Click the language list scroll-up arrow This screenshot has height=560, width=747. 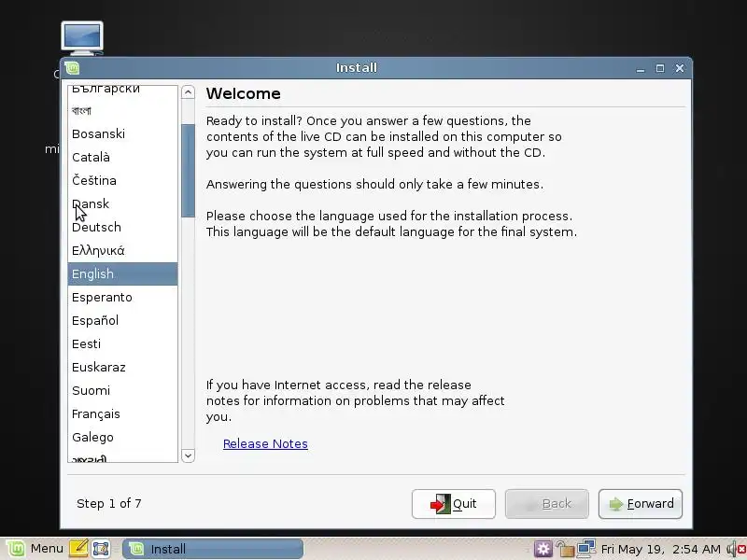(189, 92)
